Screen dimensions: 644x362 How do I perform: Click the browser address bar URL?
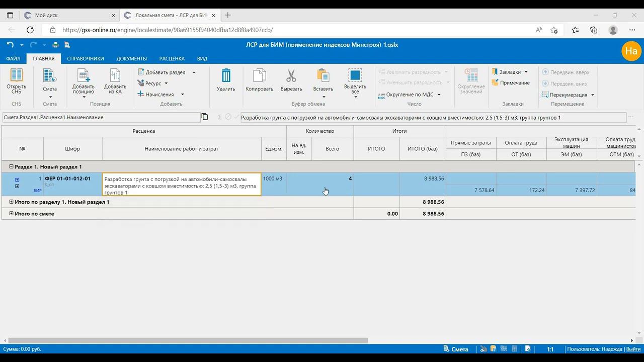(168, 30)
